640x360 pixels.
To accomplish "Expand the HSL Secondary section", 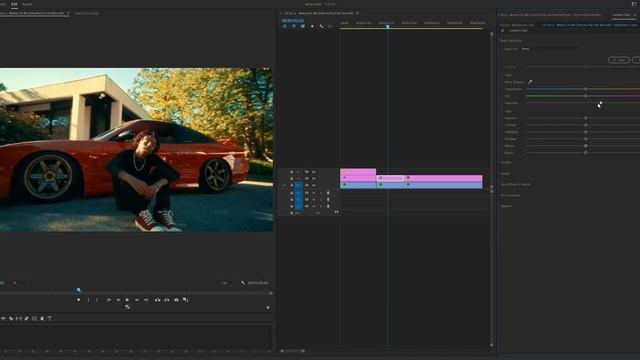I will [x=510, y=196].
